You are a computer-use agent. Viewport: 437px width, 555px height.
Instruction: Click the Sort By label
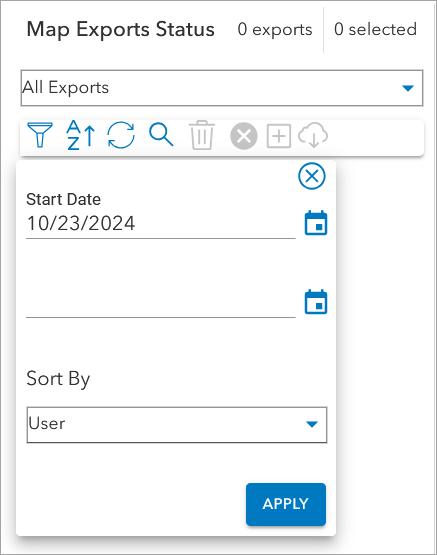point(58,379)
